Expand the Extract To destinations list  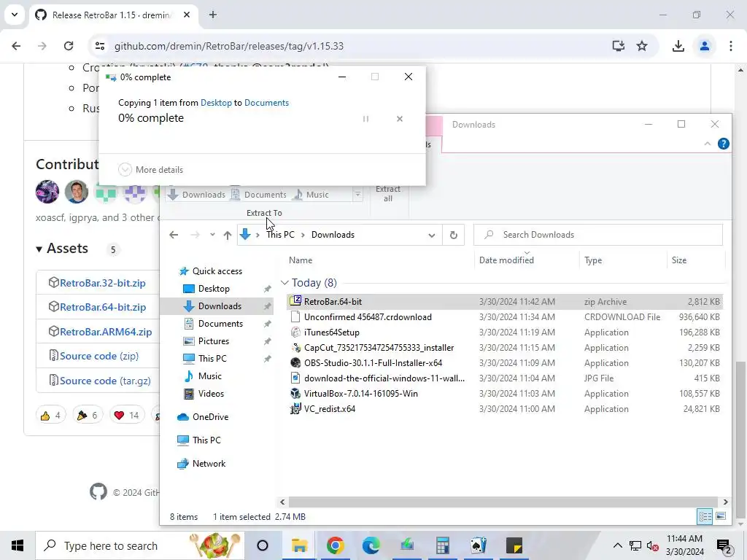coord(357,194)
